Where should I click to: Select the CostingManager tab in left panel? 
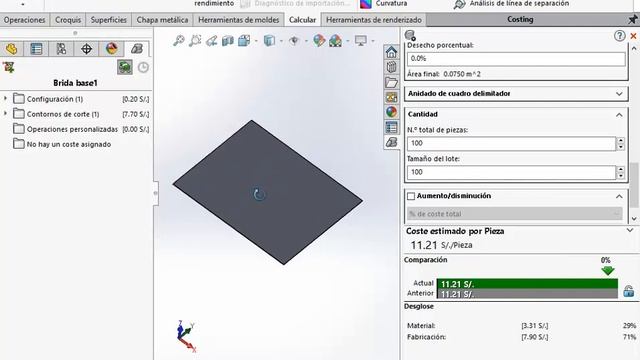point(137,49)
